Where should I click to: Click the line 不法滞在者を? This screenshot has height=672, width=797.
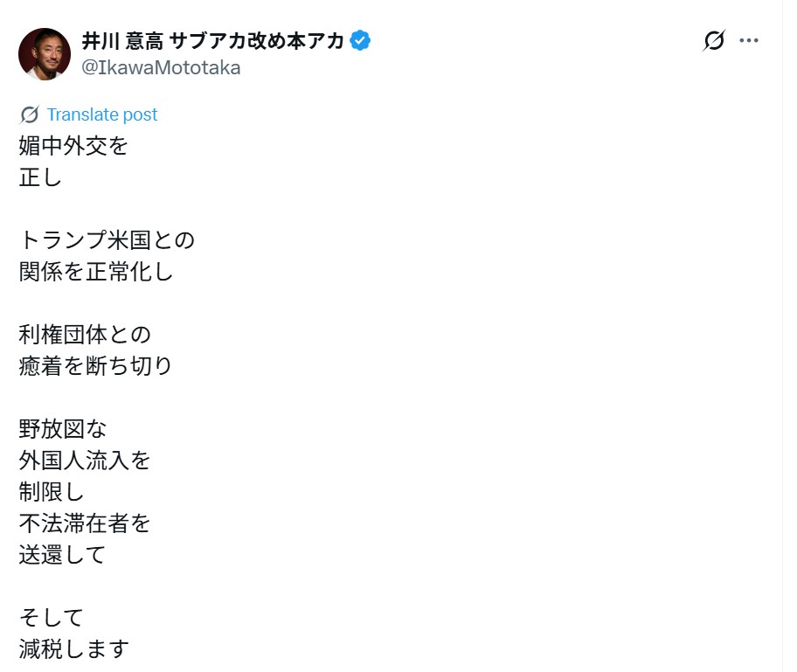85,523
